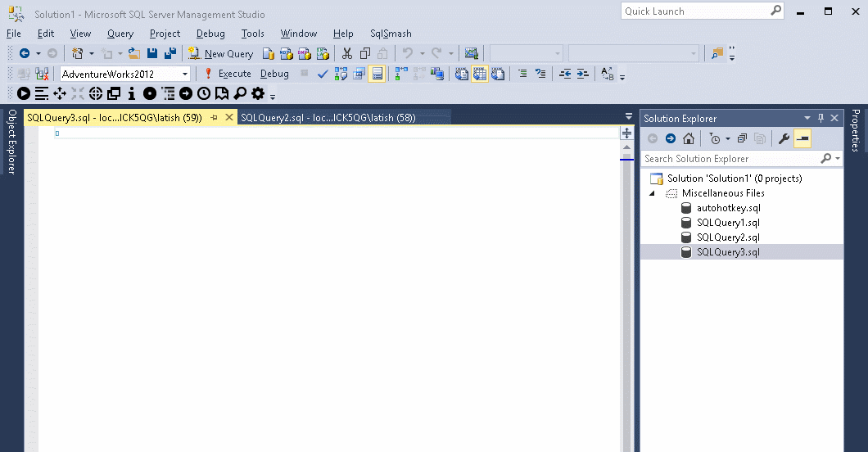Toggle Include Live Query Statistics
This screenshot has width=868, height=452.
point(419,74)
